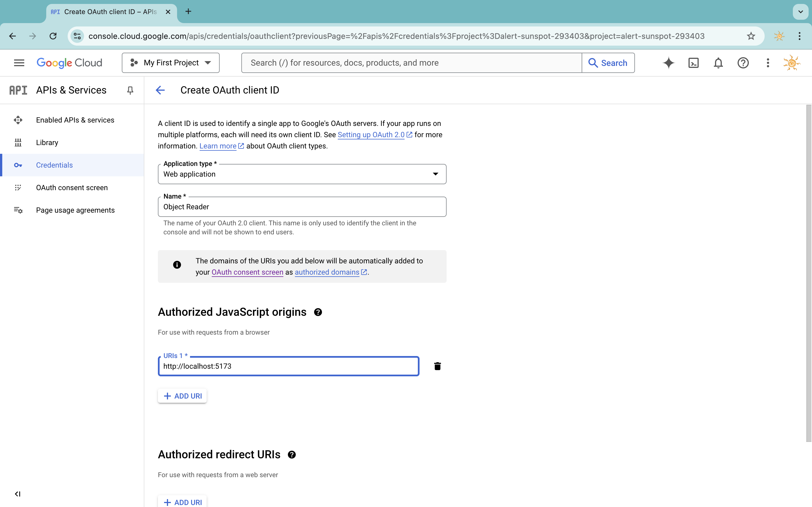Open the Gemini assistant
The height and width of the screenshot is (507, 812).
(x=669, y=63)
